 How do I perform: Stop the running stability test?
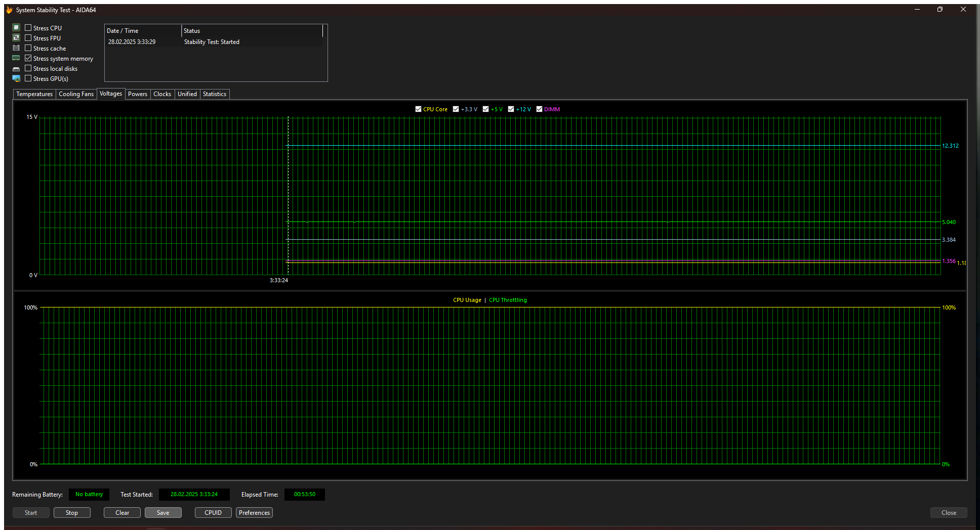point(72,513)
